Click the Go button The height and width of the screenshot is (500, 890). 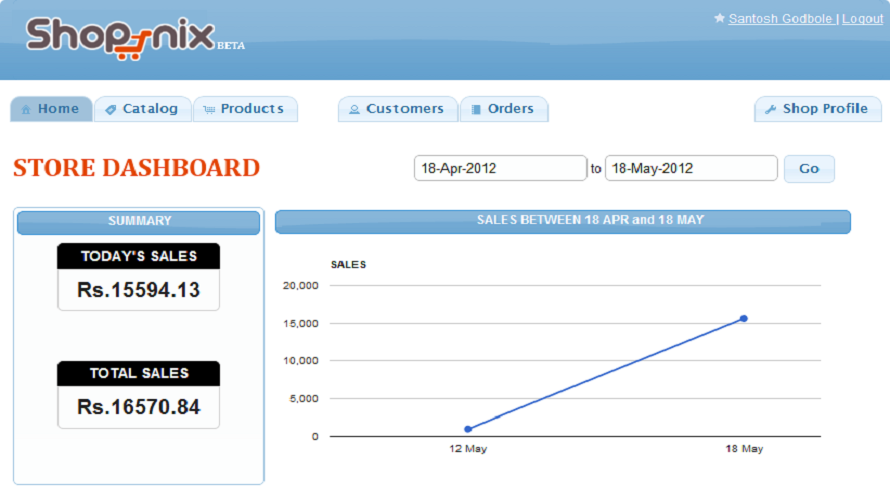pyautogui.click(x=809, y=169)
